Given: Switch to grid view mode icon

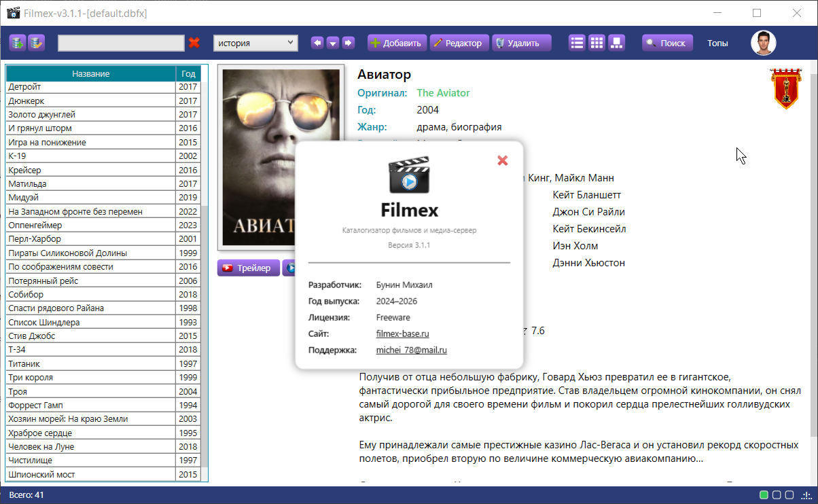Looking at the screenshot, I should pyautogui.click(x=597, y=43).
